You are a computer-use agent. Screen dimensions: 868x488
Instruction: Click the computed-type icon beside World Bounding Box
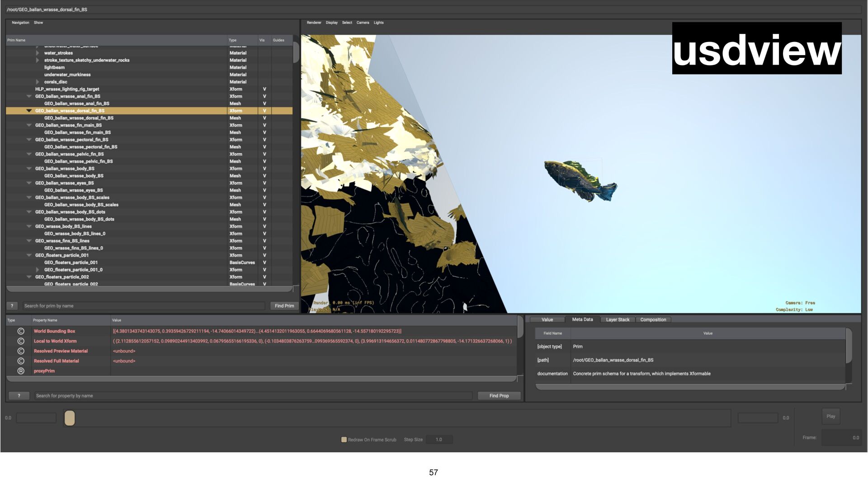21,331
